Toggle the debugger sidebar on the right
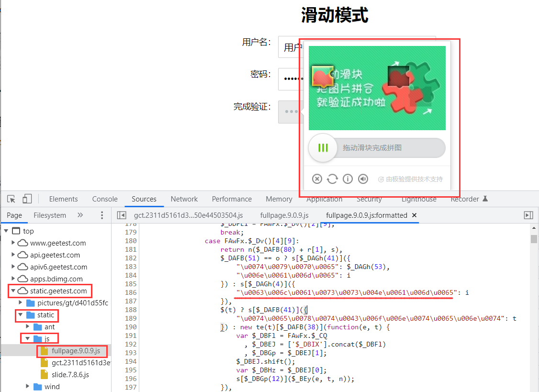 [528, 215]
